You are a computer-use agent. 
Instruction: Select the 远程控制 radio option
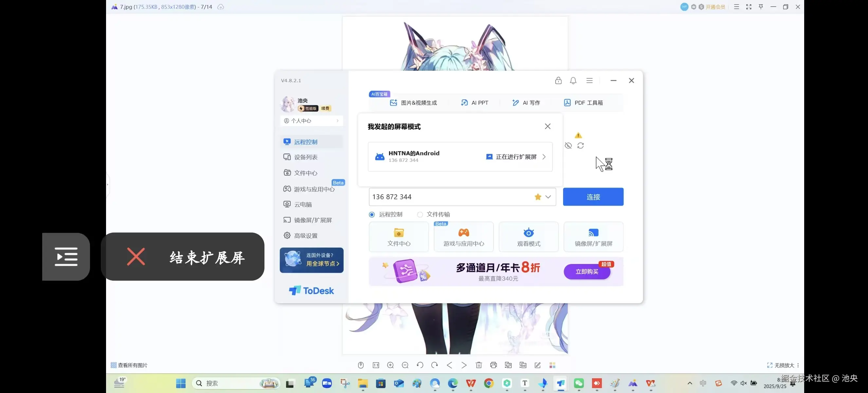(x=372, y=215)
